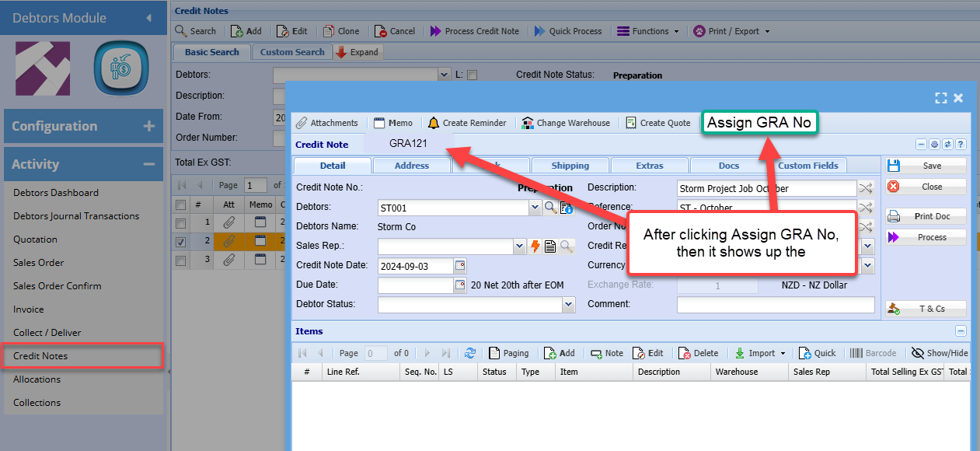The image size is (980, 451).
Task: Click the Attachments paperclip icon
Action: 302,123
